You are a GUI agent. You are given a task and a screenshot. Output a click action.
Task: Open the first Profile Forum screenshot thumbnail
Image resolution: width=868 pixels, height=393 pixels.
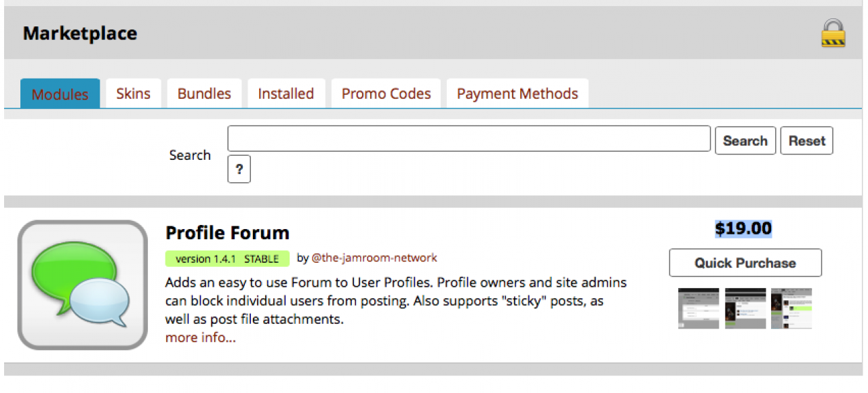[698, 308]
